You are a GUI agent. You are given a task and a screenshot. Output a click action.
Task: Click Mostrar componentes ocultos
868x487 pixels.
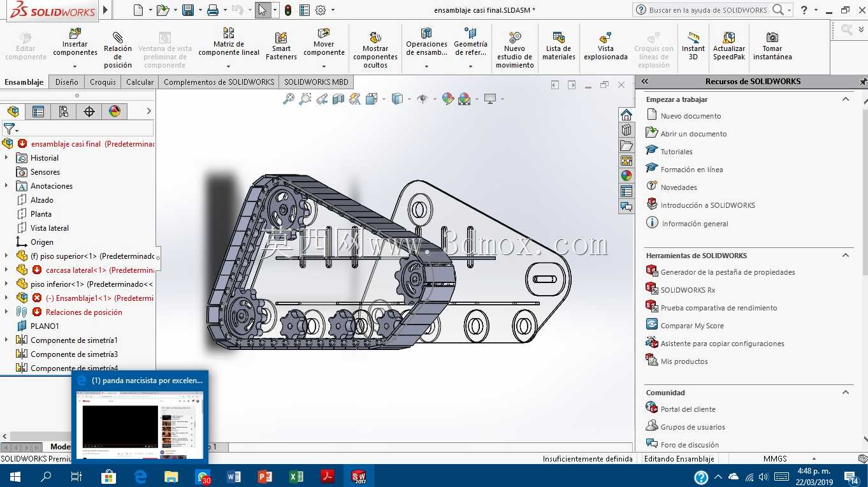[375, 48]
